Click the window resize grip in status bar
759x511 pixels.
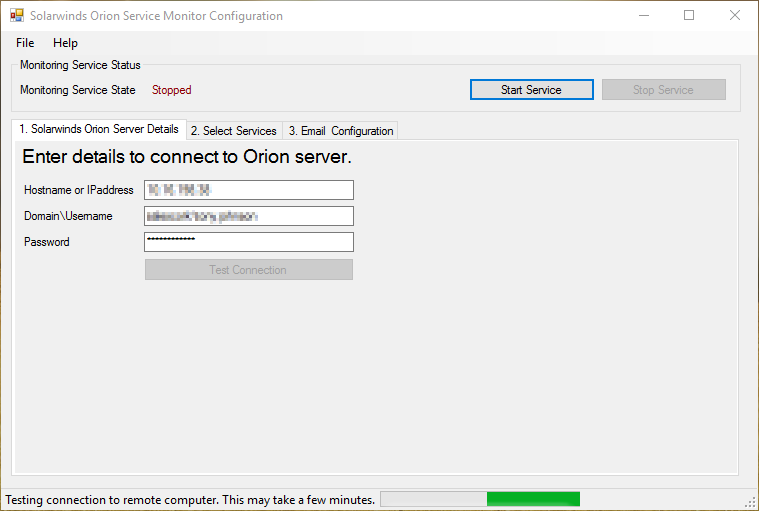click(751, 503)
